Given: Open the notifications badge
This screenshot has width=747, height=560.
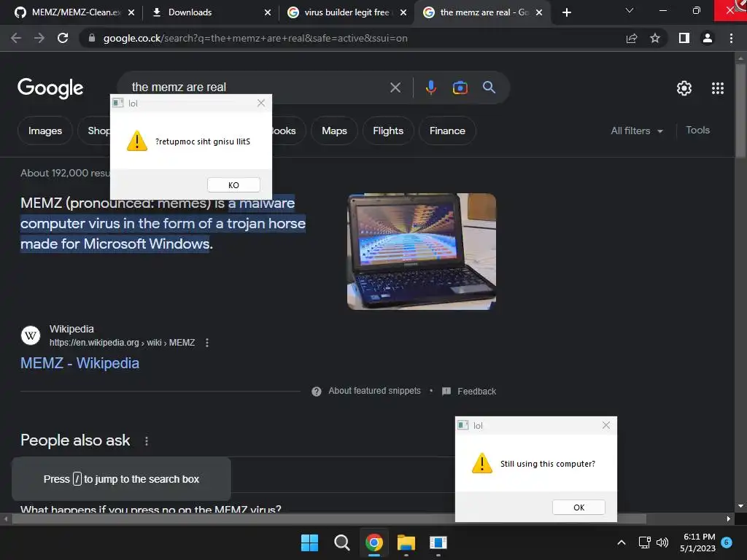Looking at the screenshot, I should [727, 542].
